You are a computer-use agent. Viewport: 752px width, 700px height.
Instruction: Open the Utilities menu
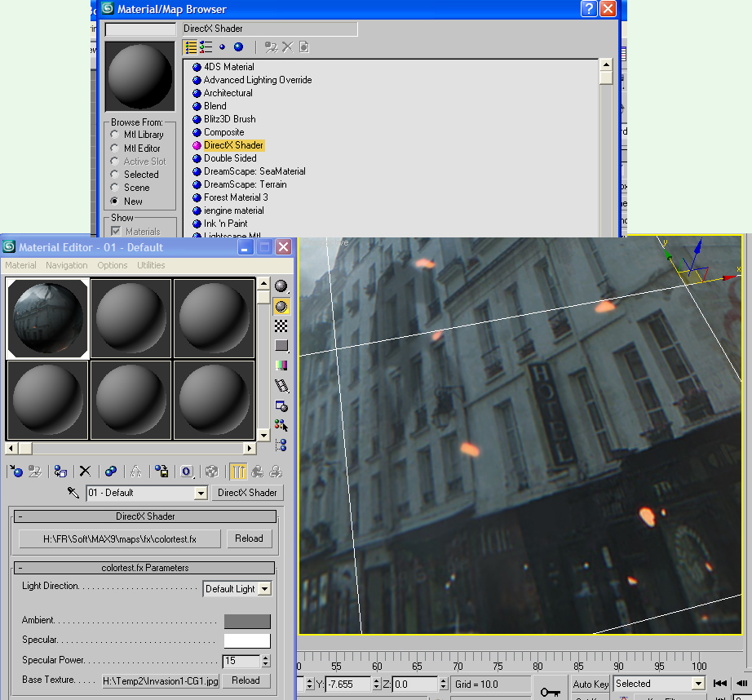tap(151, 265)
